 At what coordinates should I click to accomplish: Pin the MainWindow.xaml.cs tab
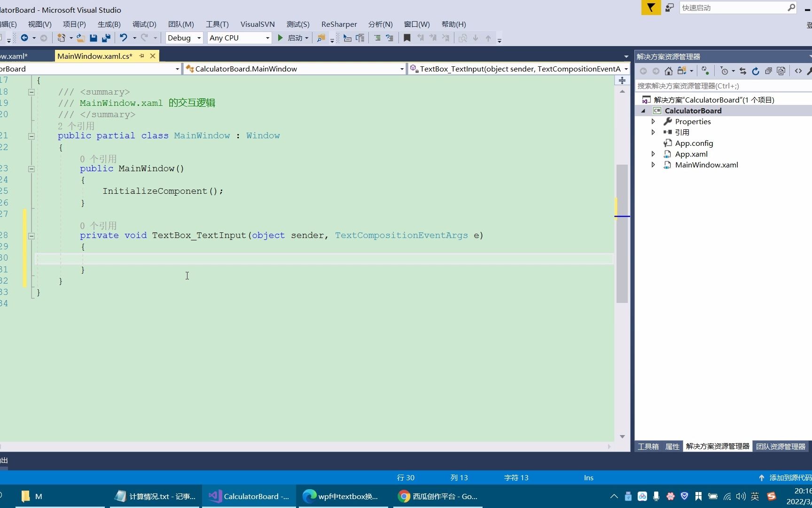pos(141,56)
